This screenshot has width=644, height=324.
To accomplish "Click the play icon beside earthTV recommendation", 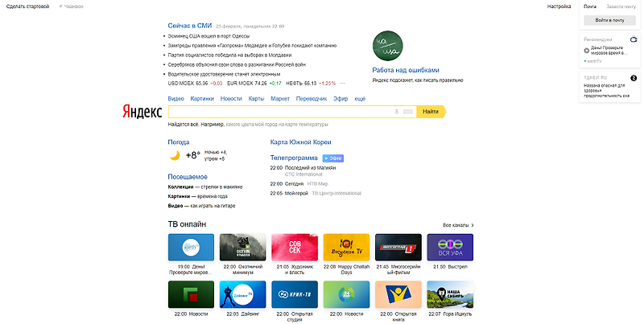I will 587,51.
